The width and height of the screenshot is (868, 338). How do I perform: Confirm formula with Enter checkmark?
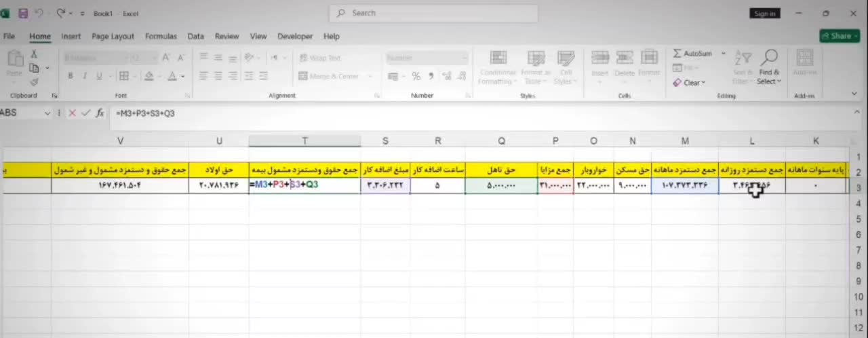tap(85, 113)
